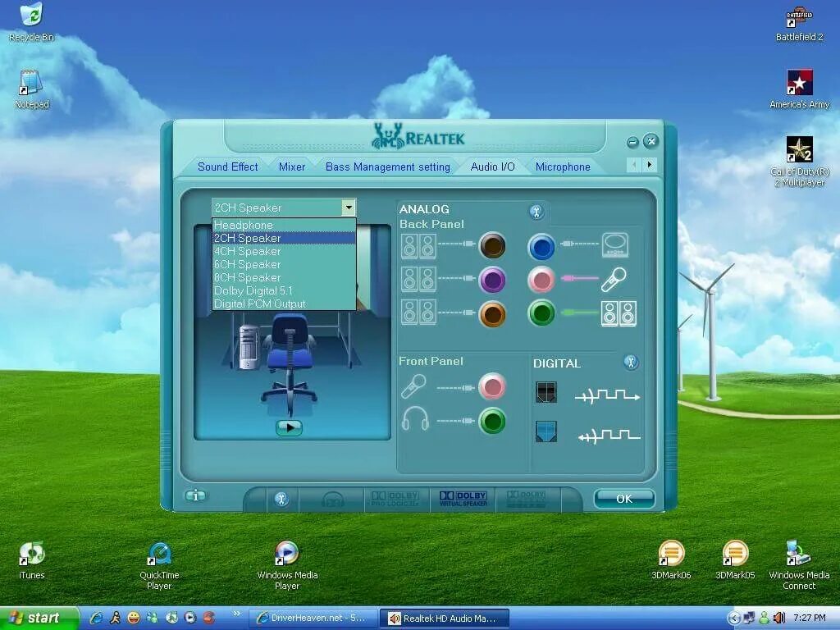Screen dimensions: 840x630
Task: Click the Realtek HD Audio Manager taskbar button
Action: coord(444,619)
